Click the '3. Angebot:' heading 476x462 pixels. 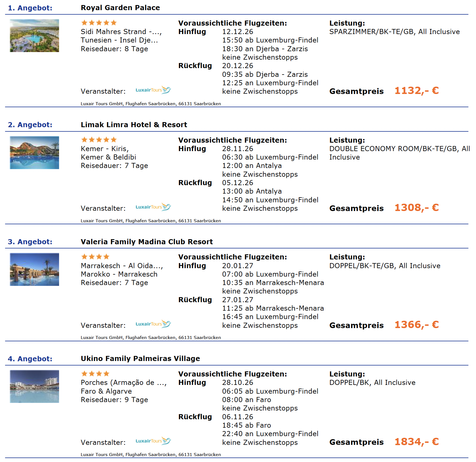(x=30, y=242)
